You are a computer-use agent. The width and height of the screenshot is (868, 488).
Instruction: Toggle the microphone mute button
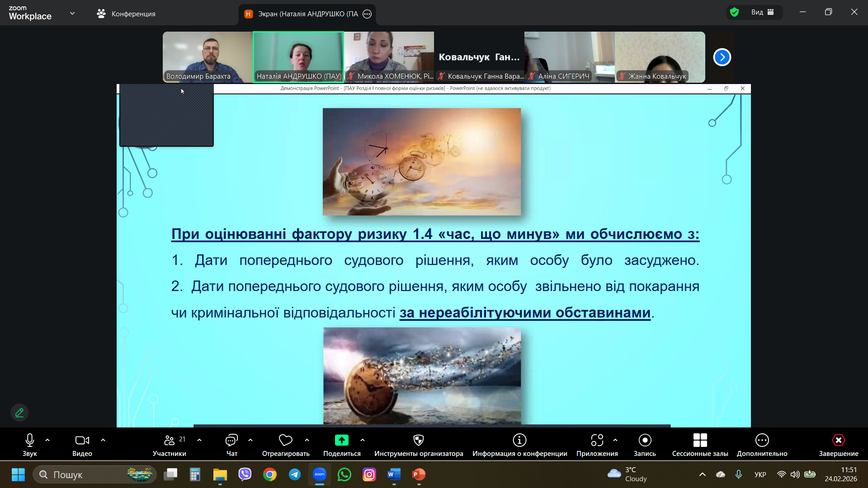click(x=30, y=440)
